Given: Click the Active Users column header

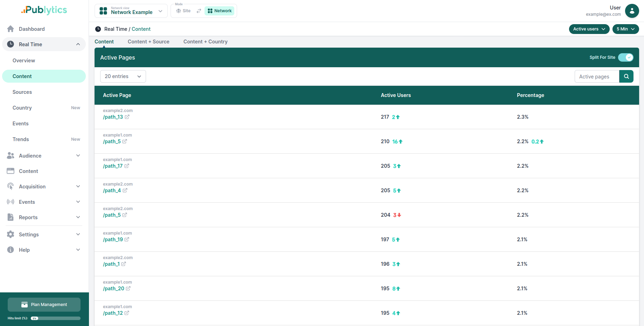Looking at the screenshot, I should tap(396, 95).
